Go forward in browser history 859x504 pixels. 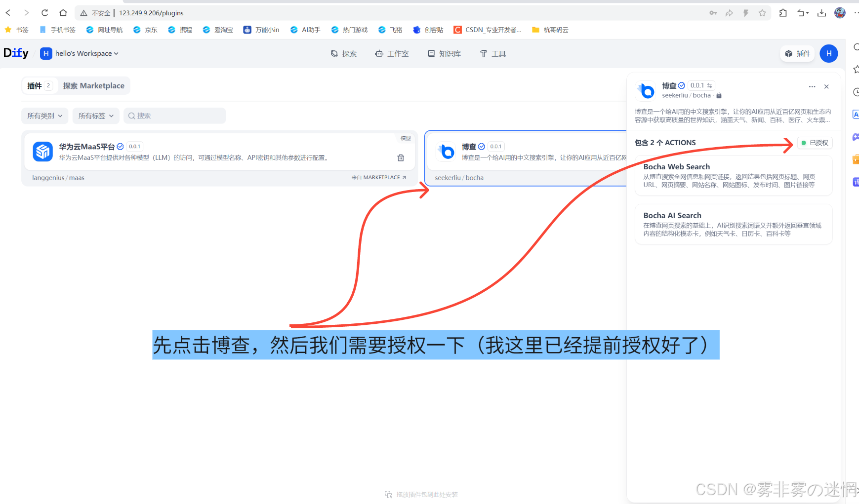click(x=26, y=13)
